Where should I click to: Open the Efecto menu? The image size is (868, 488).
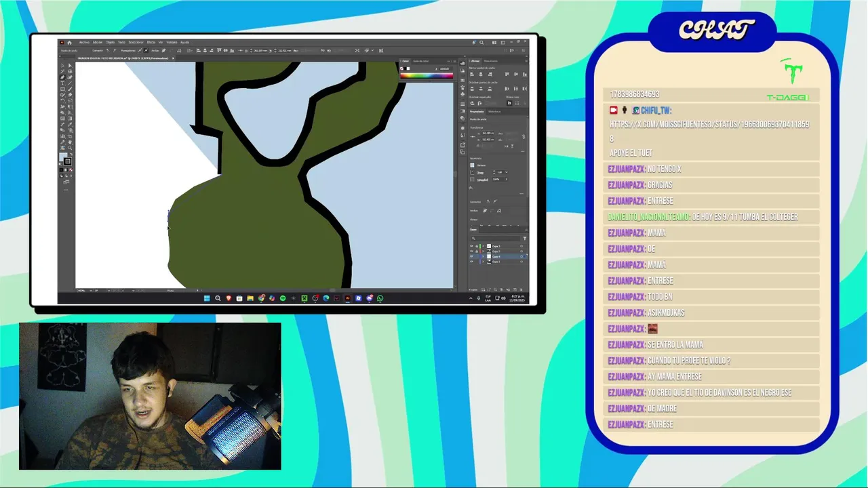point(151,42)
